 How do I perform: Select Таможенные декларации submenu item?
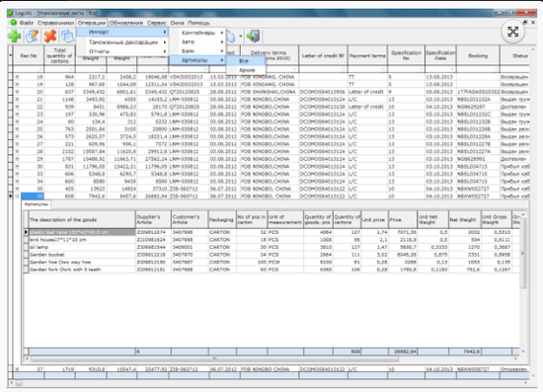click(122, 41)
